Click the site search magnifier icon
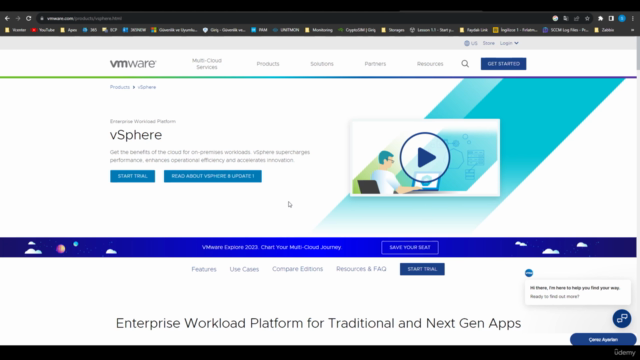This screenshot has width=640, height=360. click(465, 64)
